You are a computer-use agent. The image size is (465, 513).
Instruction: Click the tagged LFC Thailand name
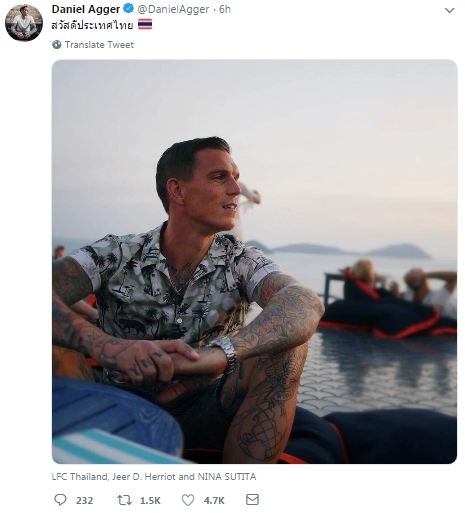[x=80, y=477]
